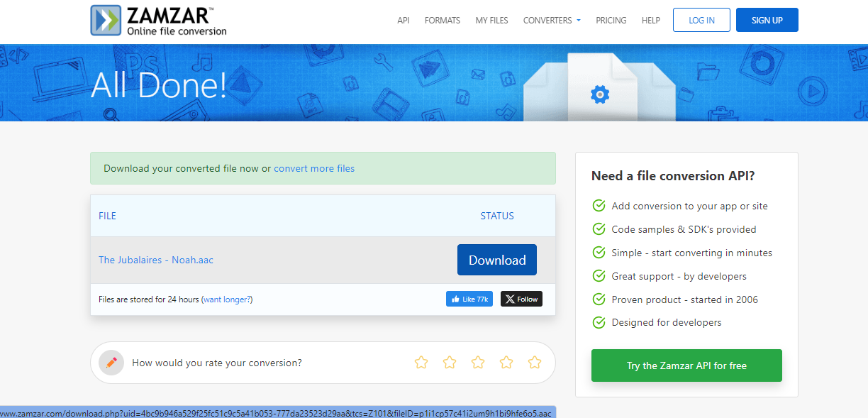This screenshot has width=868, height=418.
Task: Click the FILE column header
Action: [107, 216]
